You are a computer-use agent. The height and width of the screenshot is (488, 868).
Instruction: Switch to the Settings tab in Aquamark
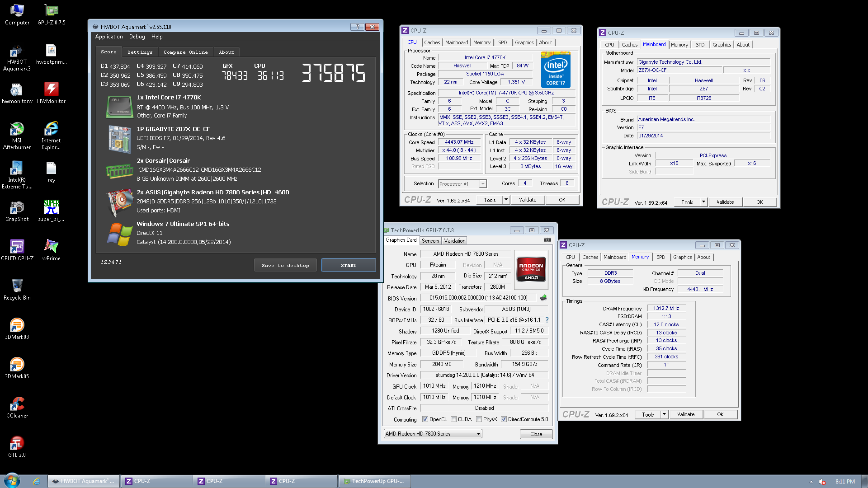coord(140,52)
